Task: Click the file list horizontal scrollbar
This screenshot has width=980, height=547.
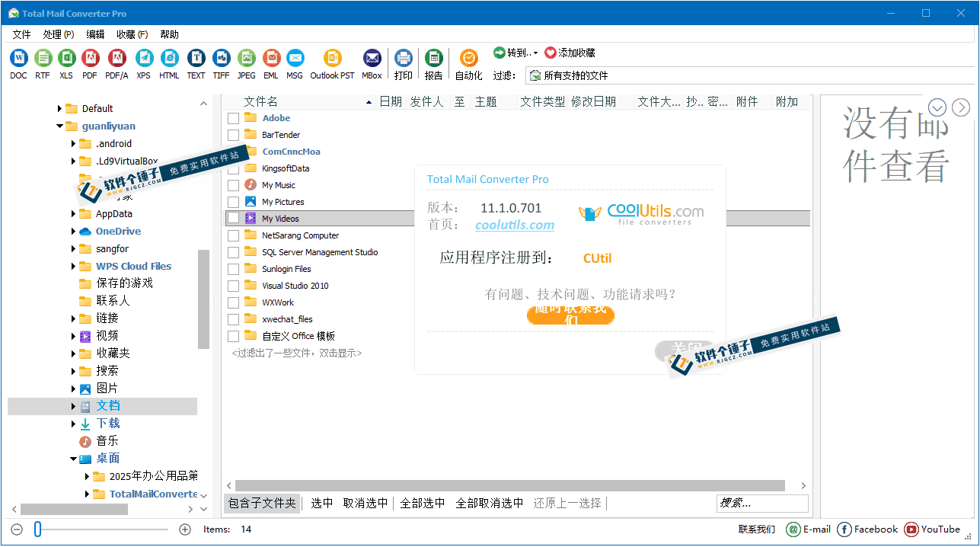Action: pos(510,485)
